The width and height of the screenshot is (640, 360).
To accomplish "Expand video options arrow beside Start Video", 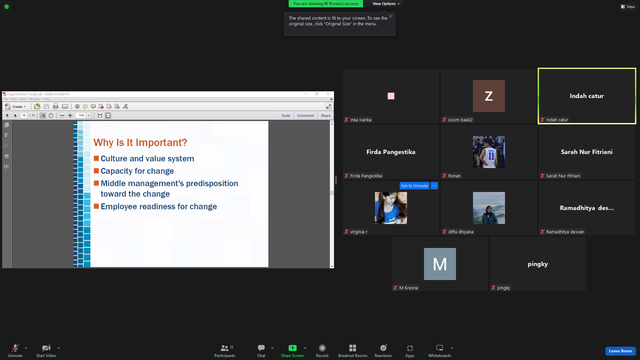I will [58, 348].
